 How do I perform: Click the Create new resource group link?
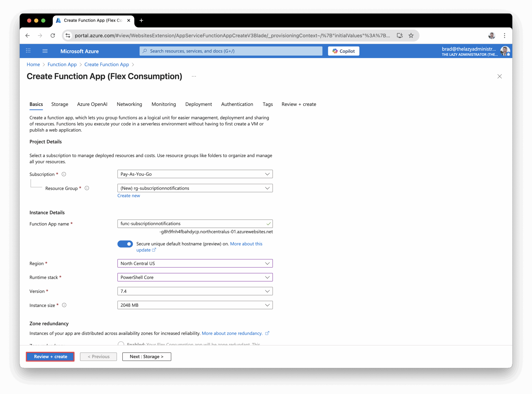[x=128, y=196]
